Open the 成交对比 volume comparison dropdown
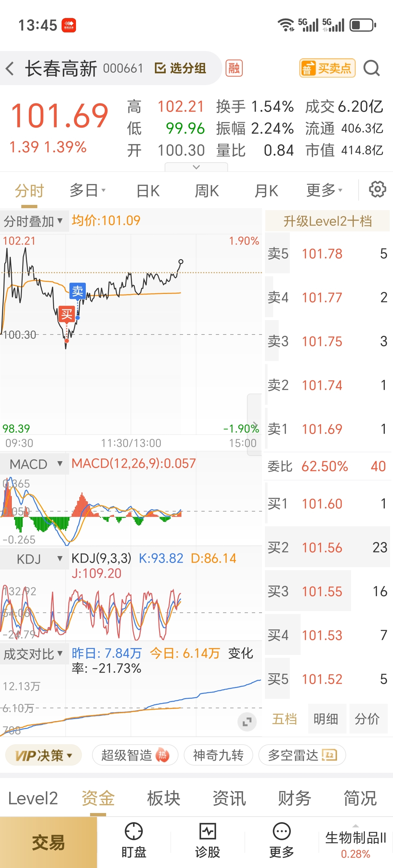Viewport: 393px width, 868px height. tap(34, 654)
